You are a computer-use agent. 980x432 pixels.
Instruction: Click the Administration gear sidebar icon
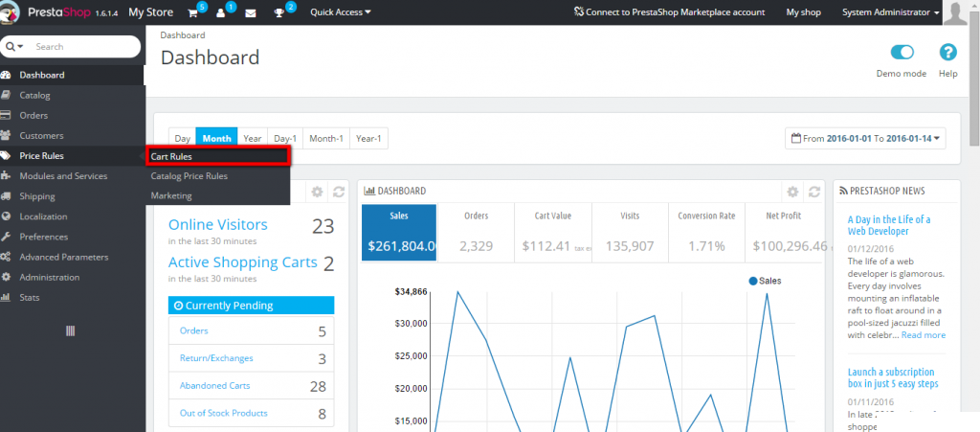point(6,278)
